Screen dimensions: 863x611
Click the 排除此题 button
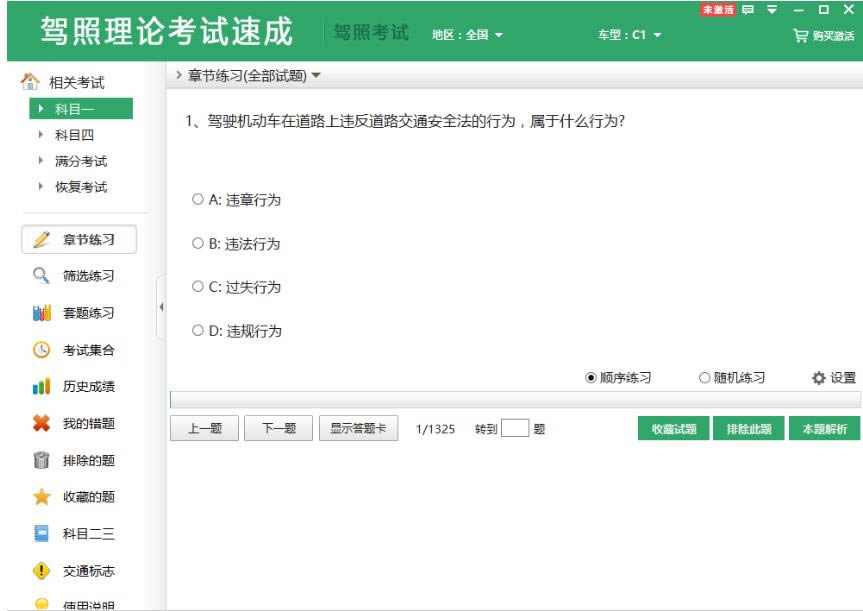749,428
